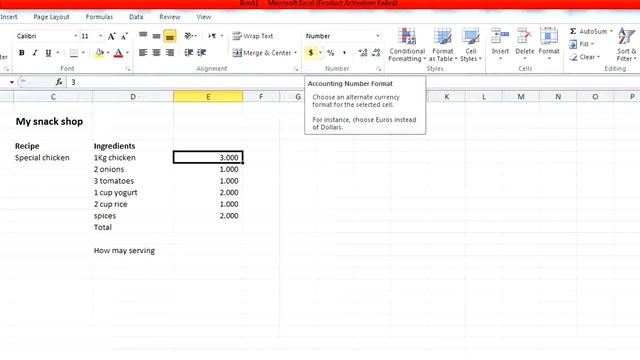Open the Number group dialog launcher

(378, 69)
